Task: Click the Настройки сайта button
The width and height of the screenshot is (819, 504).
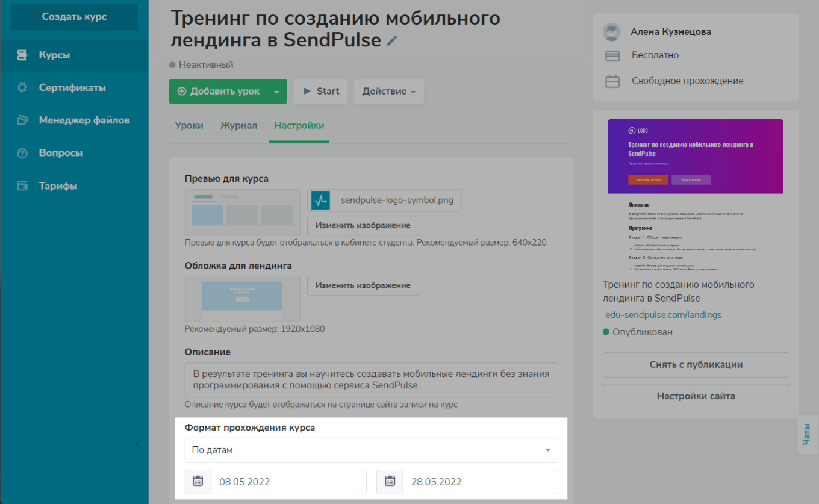Action: point(696,397)
